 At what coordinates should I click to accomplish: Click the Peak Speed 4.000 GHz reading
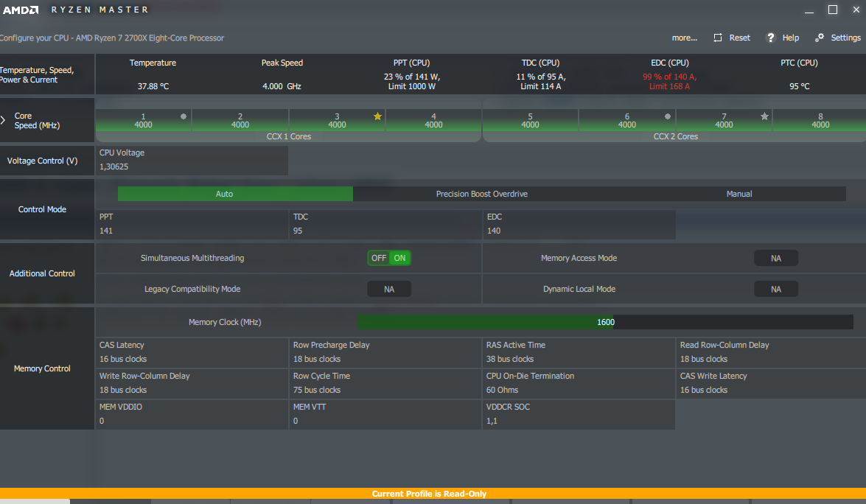[282, 87]
